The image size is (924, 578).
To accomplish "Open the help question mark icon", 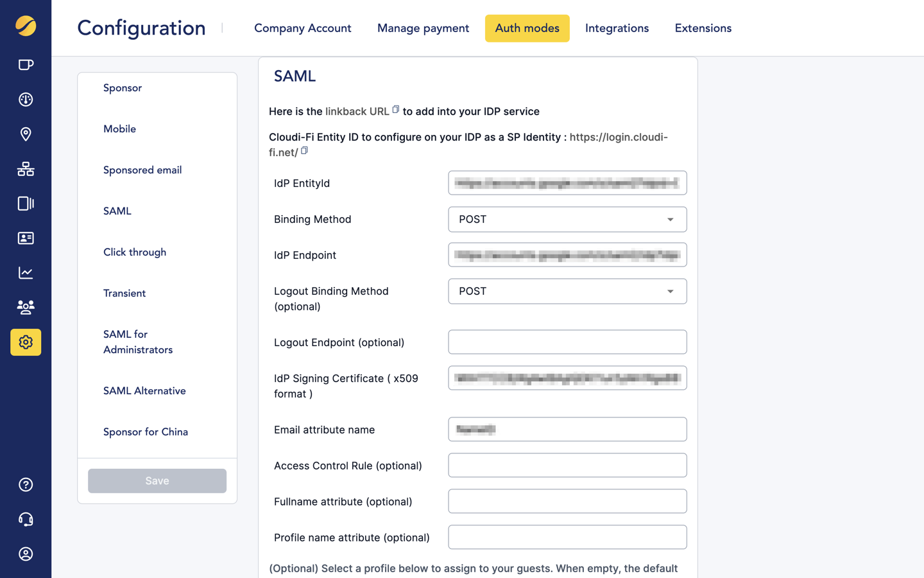I will 26,484.
